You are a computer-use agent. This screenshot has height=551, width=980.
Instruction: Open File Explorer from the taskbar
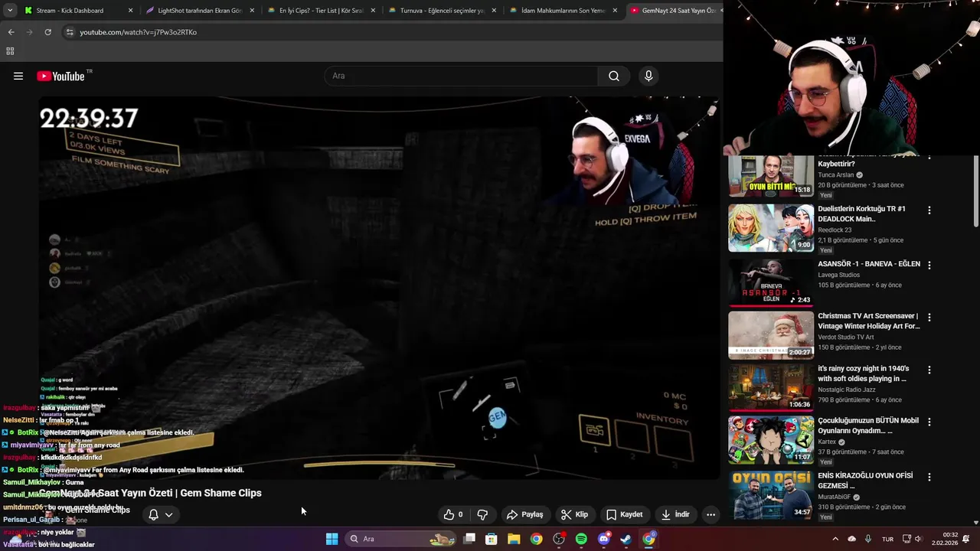pyautogui.click(x=514, y=539)
